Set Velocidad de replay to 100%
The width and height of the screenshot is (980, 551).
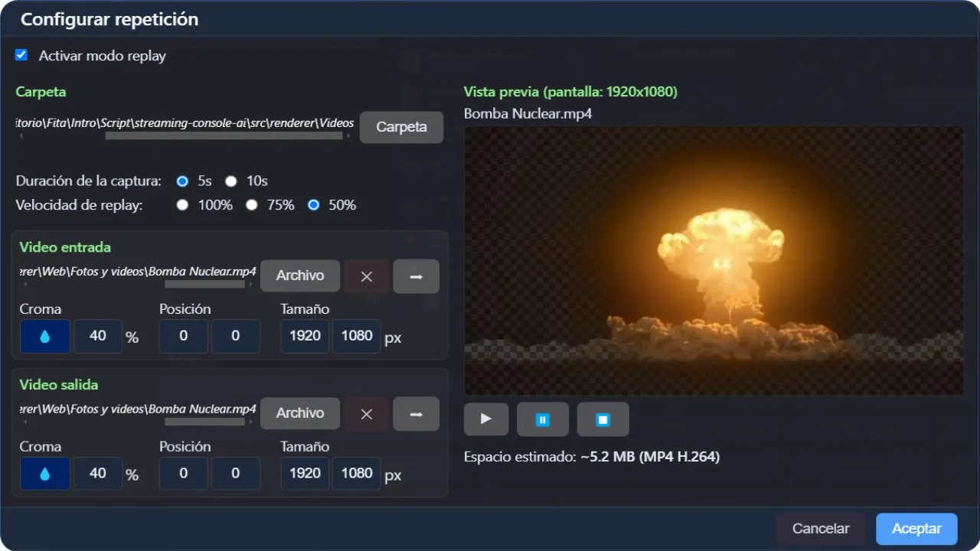(182, 204)
